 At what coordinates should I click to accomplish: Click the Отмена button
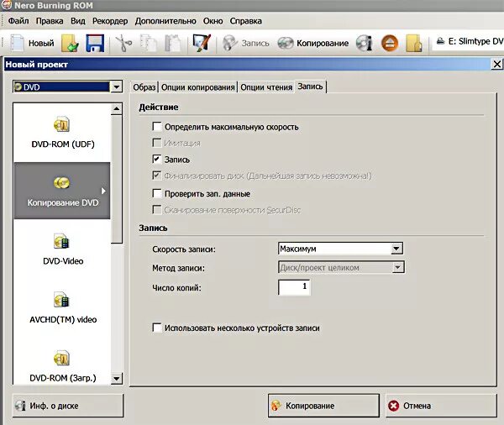[x=441, y=406]
